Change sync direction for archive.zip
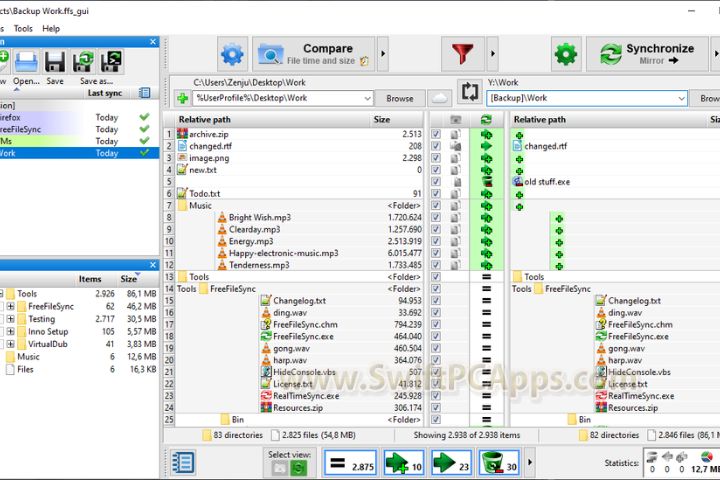720x480 pixels. click(486, 135)
